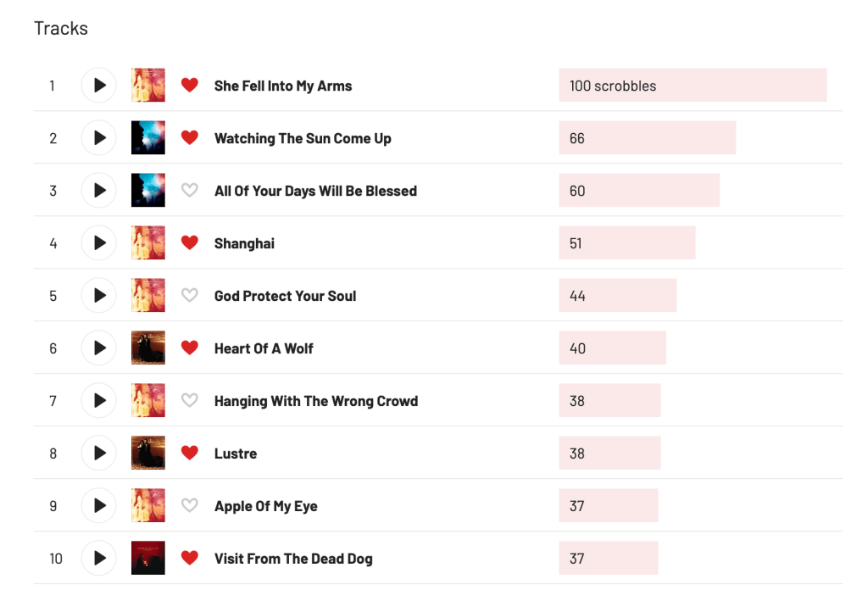Unlove She Fell Into My Arms
Viewport: 868px width, 601px height.
coord(190,86)
